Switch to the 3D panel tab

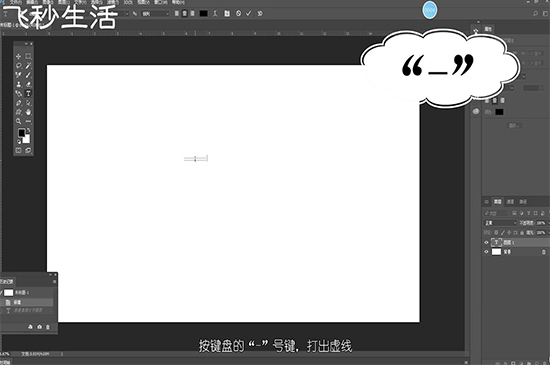[x=487, y=202]
